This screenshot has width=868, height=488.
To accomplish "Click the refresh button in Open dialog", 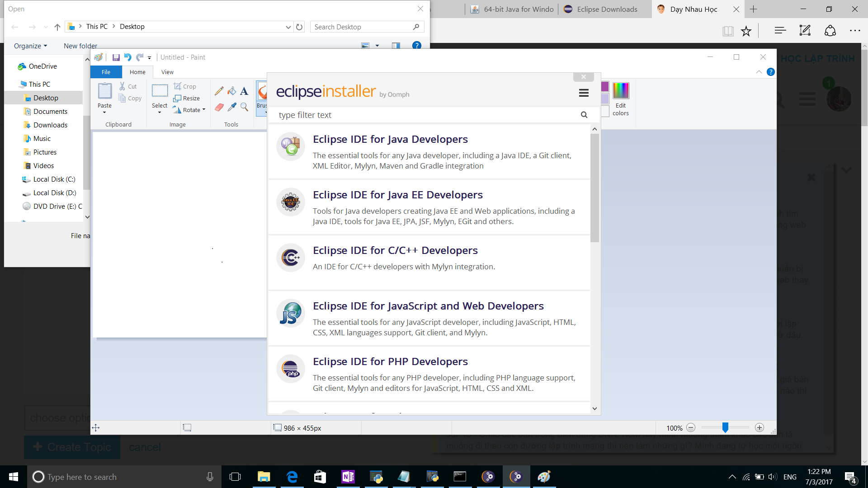I will [x=299, y=27].
